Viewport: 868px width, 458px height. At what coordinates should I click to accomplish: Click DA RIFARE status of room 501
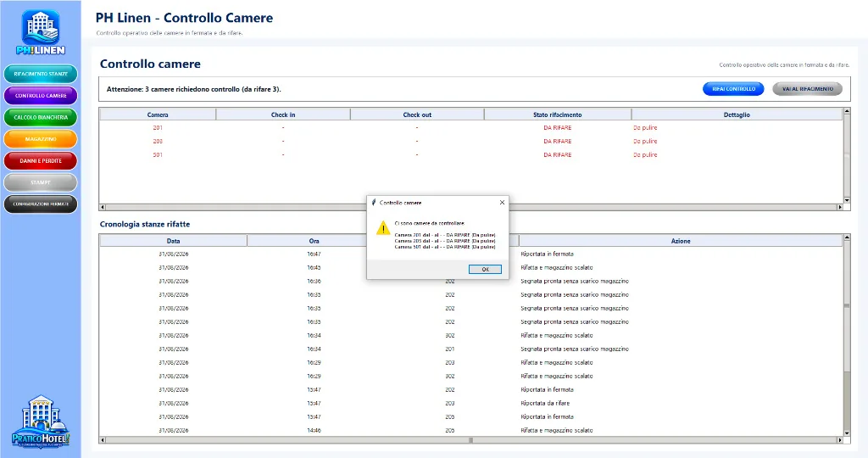coord(558,155)
